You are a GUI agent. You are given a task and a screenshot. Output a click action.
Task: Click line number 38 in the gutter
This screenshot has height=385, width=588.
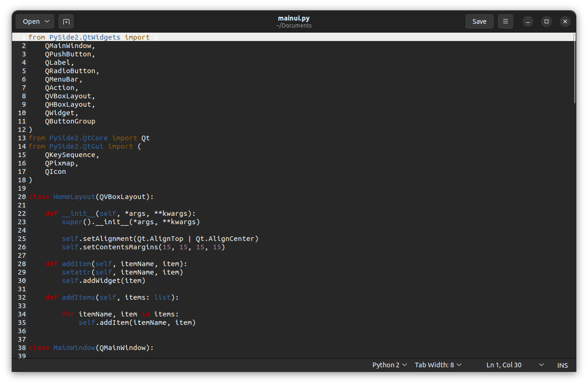click(x=22, y=348)
